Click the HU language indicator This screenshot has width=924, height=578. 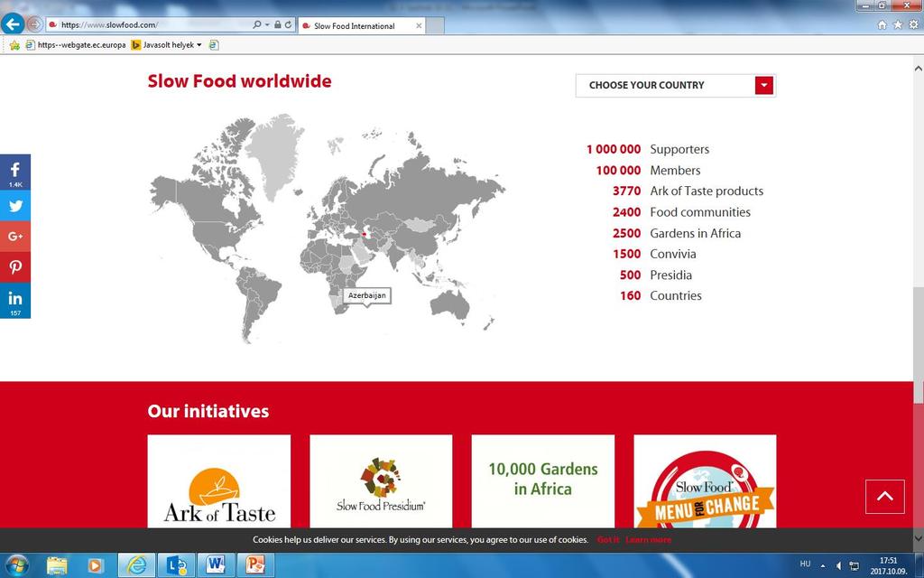(805, 564)
